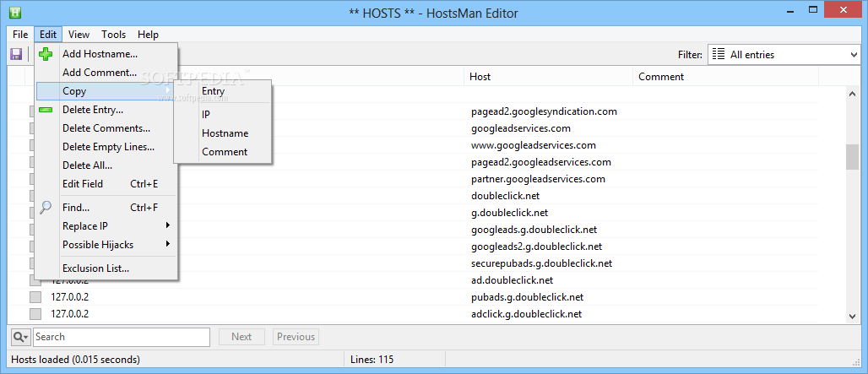Select Copy submenu entry
This screenshot has width=868, height=374.
[x=106, y=91]
